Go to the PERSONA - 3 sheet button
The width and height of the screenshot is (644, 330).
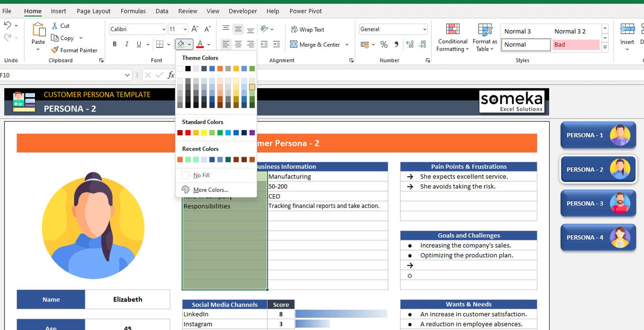point(598,204)
